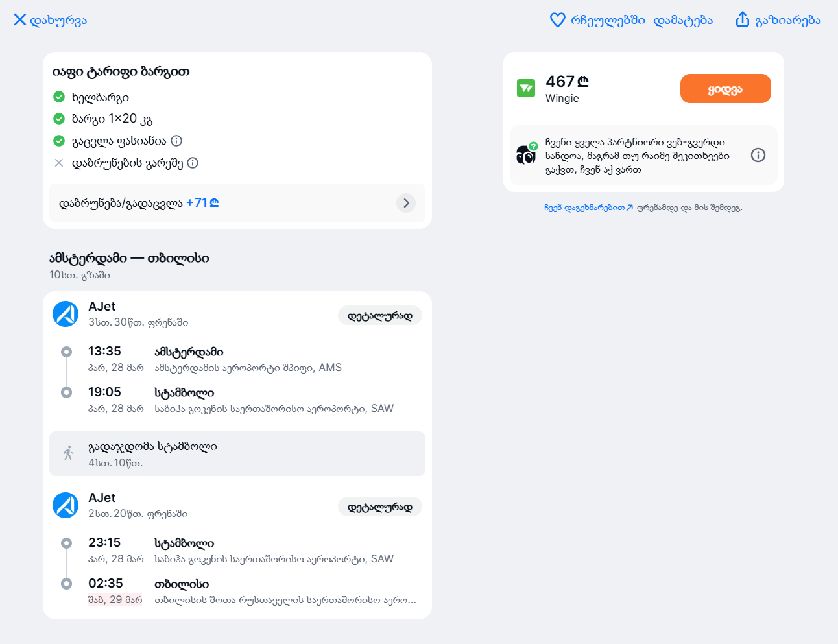Image resolution: width=838 pixels, height=644 pixels.
Task: Click the heart icon to add to favorites
Action: 558,20
